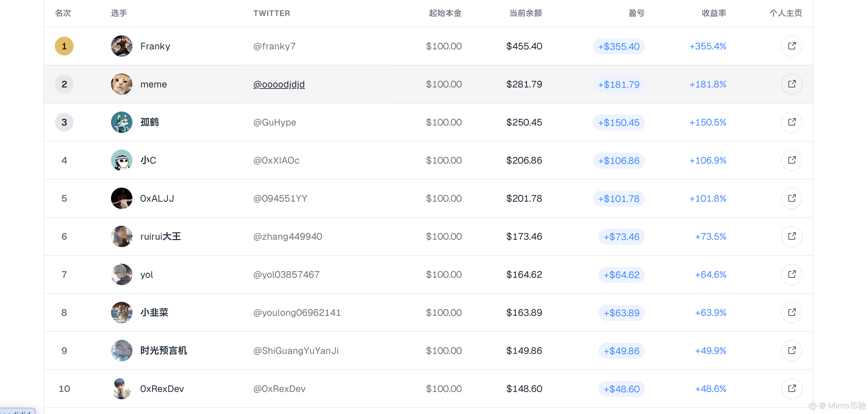Open 孤鹤's profile page icon

point(791,122)
